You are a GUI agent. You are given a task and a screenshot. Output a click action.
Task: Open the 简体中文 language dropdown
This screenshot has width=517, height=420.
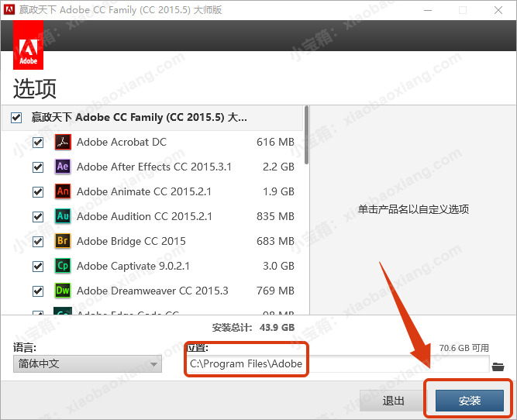(88, 364)
